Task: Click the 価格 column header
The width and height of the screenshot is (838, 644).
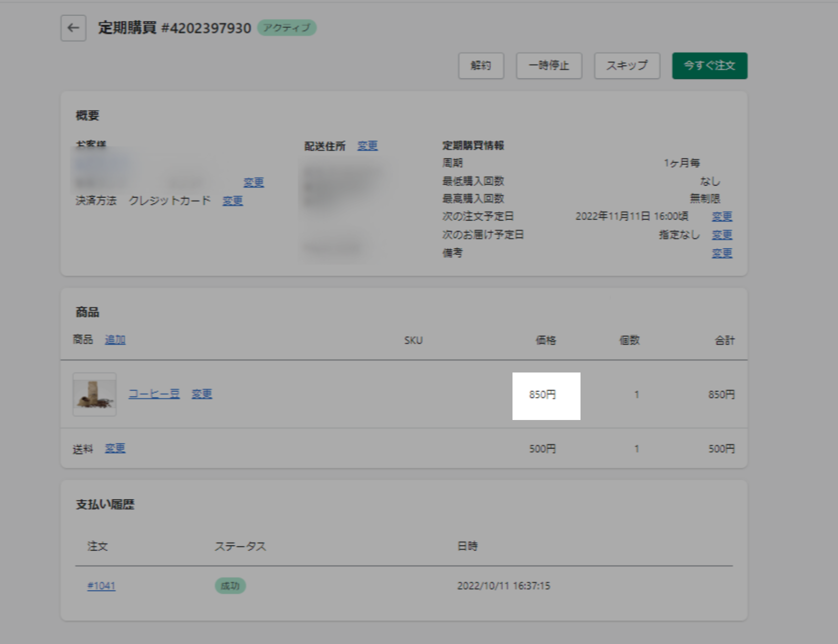Action: pos(546,340)
